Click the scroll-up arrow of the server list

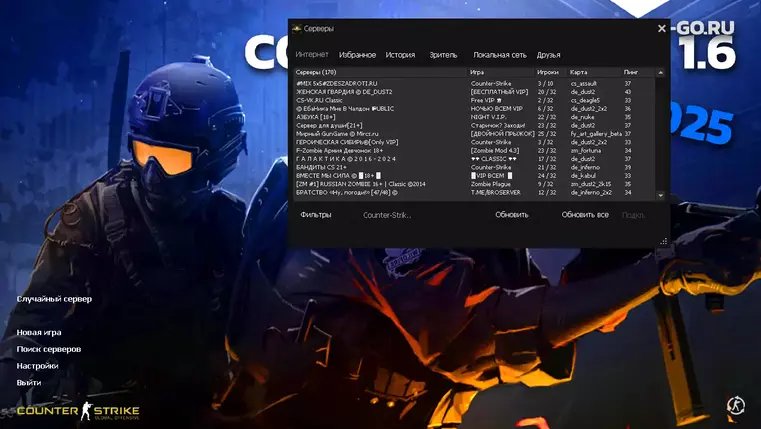660,72
